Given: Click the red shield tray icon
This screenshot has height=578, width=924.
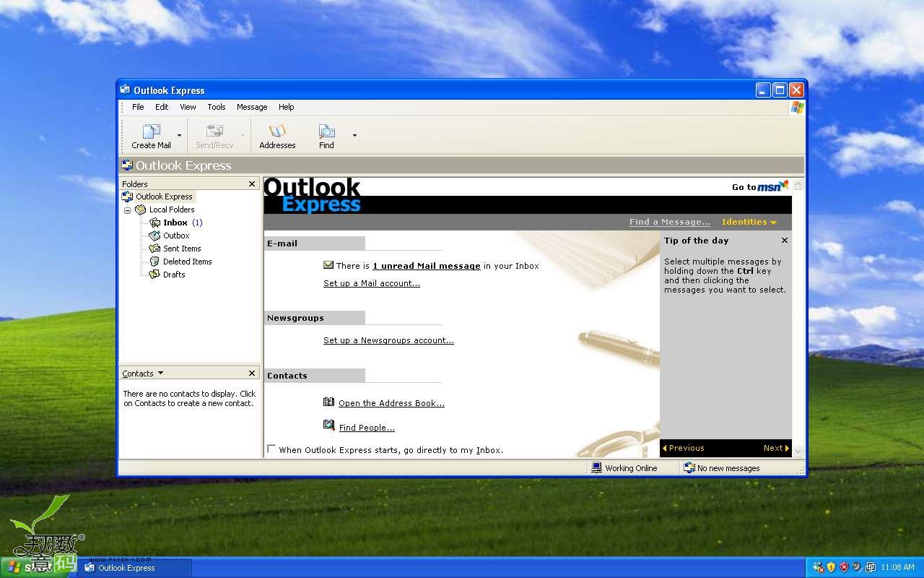Looking at the screenshot, I should [x=844, y=567].
